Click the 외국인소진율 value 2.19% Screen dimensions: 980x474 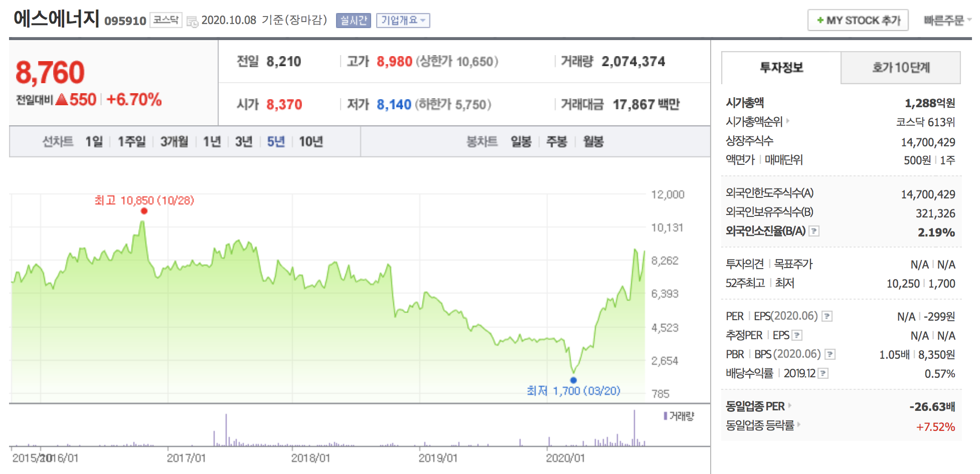(x=936, y=232)
